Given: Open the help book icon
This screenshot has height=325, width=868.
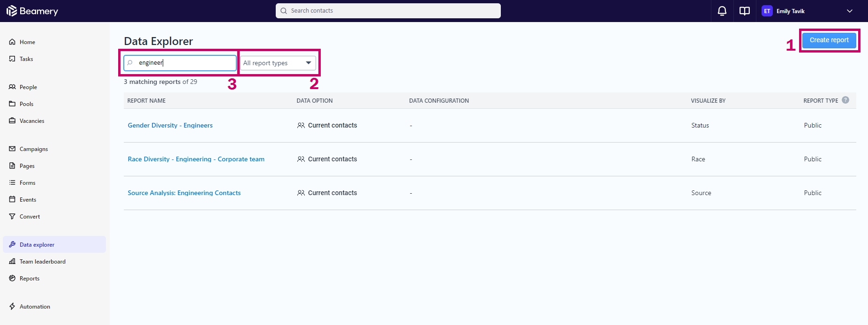Looking at the screenshot, I should [x=745, y=11].
